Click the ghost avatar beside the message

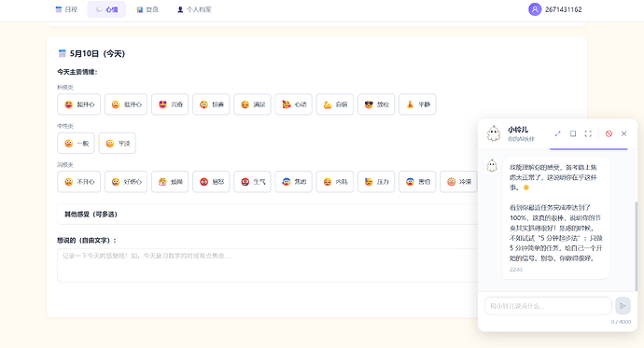tap(492, 165)
